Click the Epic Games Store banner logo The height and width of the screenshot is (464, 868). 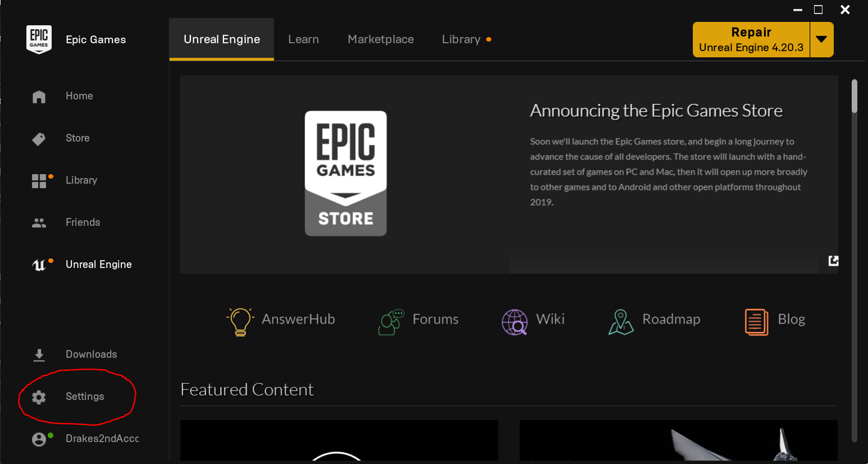point(346,173)
